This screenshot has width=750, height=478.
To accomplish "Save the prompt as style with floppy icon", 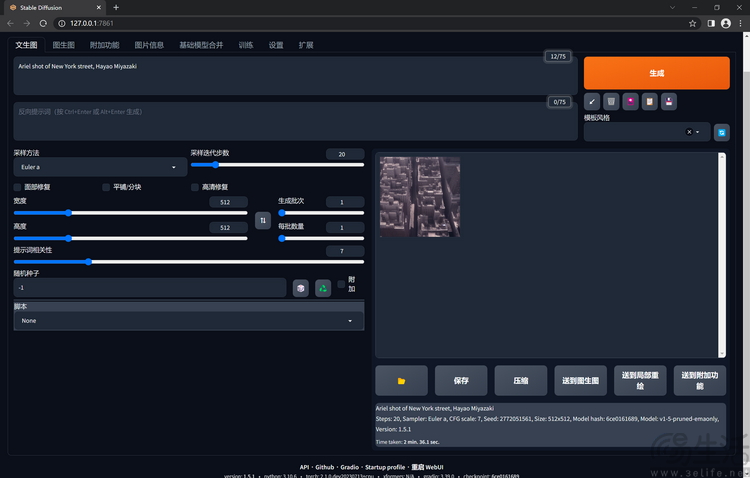I will coord(669,101).
